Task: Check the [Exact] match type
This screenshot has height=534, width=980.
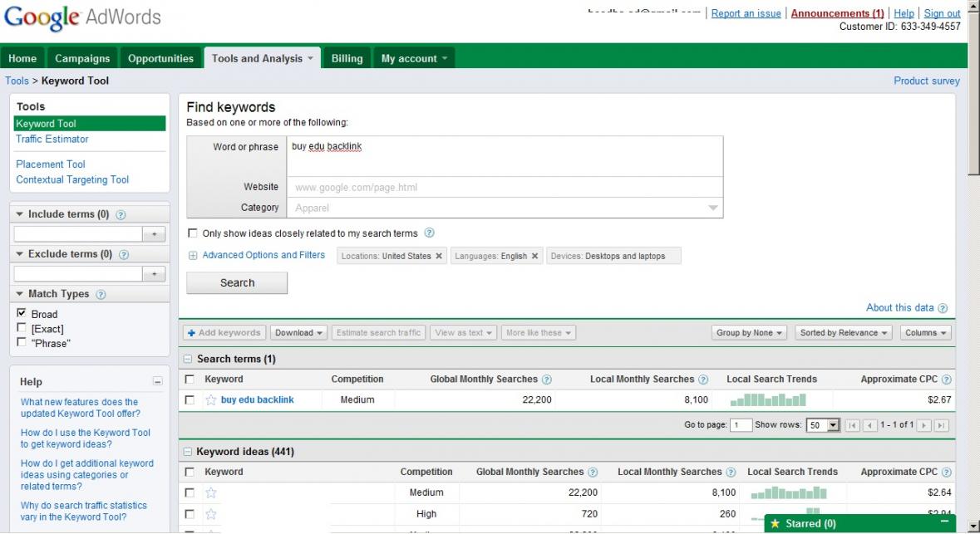Action: (22, 328)
